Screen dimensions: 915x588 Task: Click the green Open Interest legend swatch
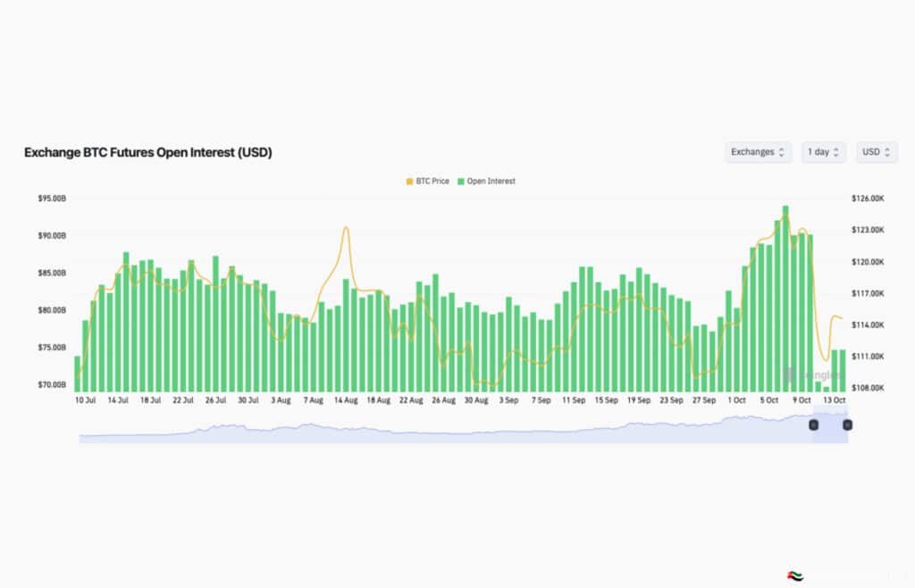(x=461, y=181)
